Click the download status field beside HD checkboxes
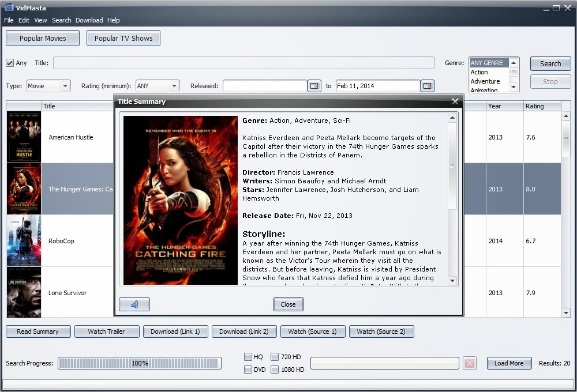 click(x=385, y=363)
